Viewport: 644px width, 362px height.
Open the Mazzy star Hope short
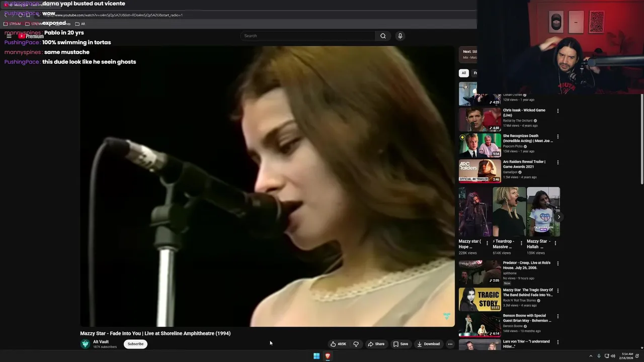(475, 212)
